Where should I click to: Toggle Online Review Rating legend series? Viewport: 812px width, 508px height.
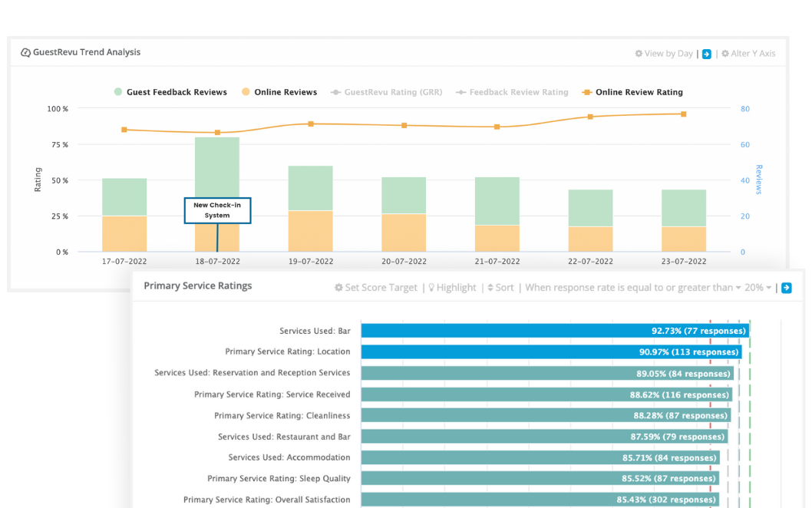point(632,92)
